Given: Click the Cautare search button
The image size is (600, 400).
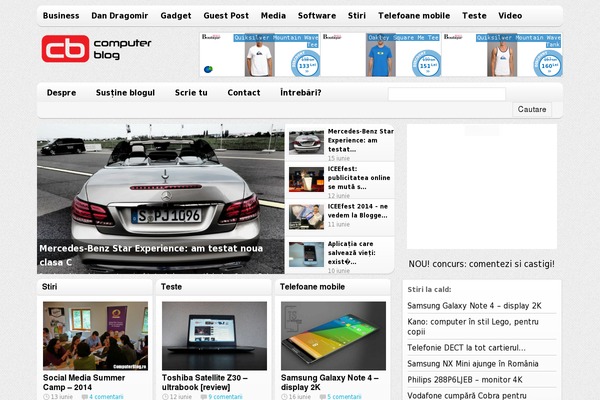Looking at the screenshot, I should click(x=532, y=109).
